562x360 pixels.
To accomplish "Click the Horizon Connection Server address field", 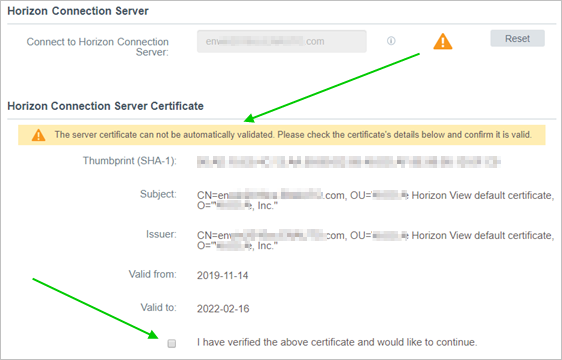I will click(282, 41).
